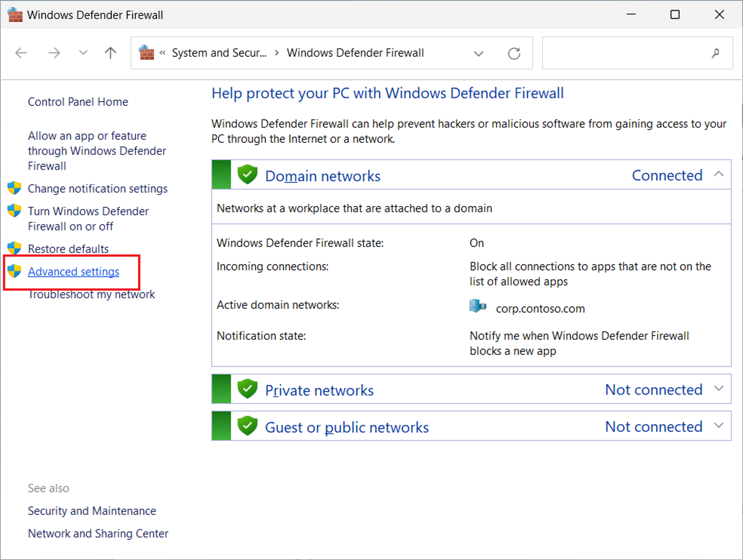743x560 pixels.
Task: Click green shield icon for Private networks
Action: click(x=247, y=388)
